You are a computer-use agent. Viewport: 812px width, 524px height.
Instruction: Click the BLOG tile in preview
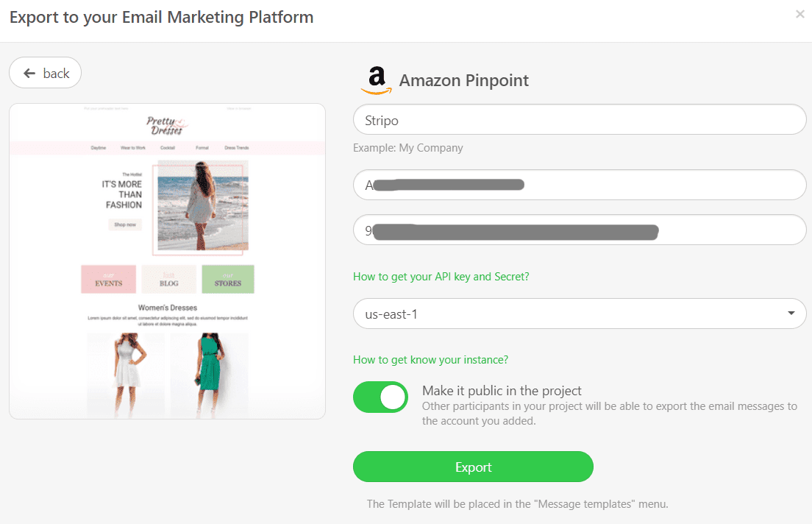(x=169, y=280)
